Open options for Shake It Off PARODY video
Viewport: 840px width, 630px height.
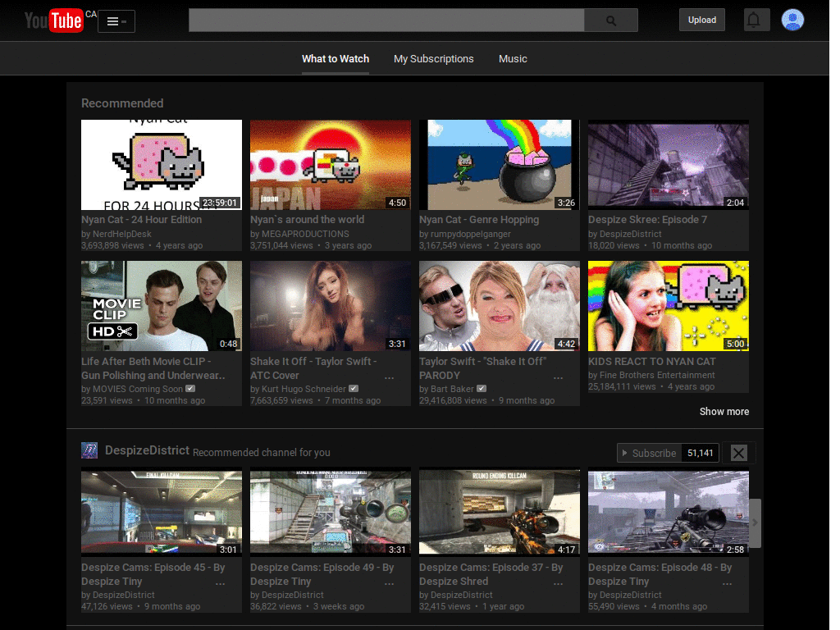(x=558, y=377)
